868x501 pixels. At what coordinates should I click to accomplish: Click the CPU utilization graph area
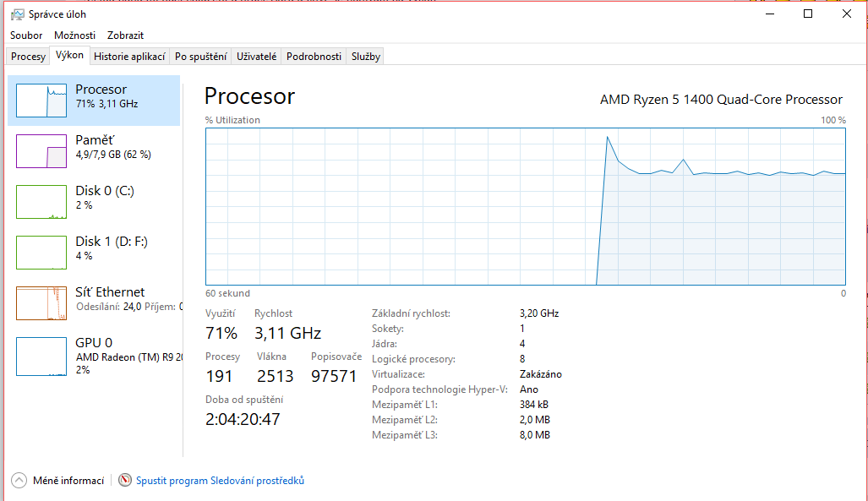525,206
